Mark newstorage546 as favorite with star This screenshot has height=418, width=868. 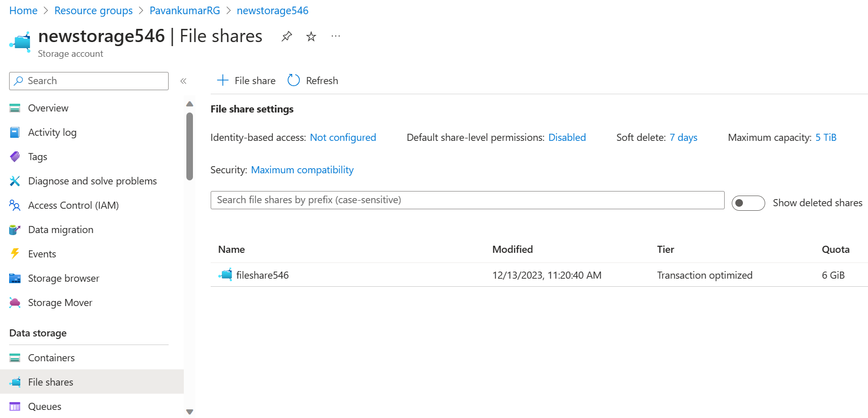311,36
